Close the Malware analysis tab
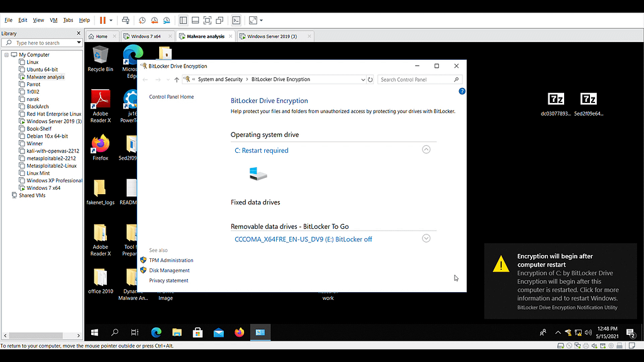The width and height of the screenshot is (644, 362). pyautogui.click(x=230, y=36)
